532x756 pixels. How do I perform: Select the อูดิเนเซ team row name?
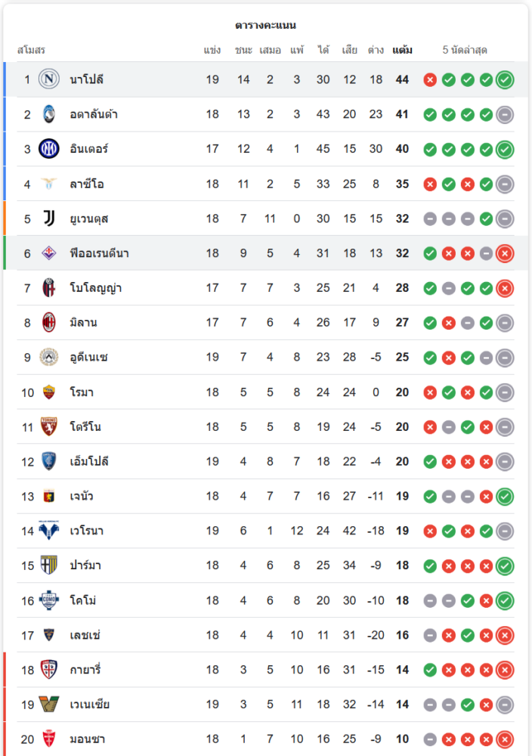[88, 358]
